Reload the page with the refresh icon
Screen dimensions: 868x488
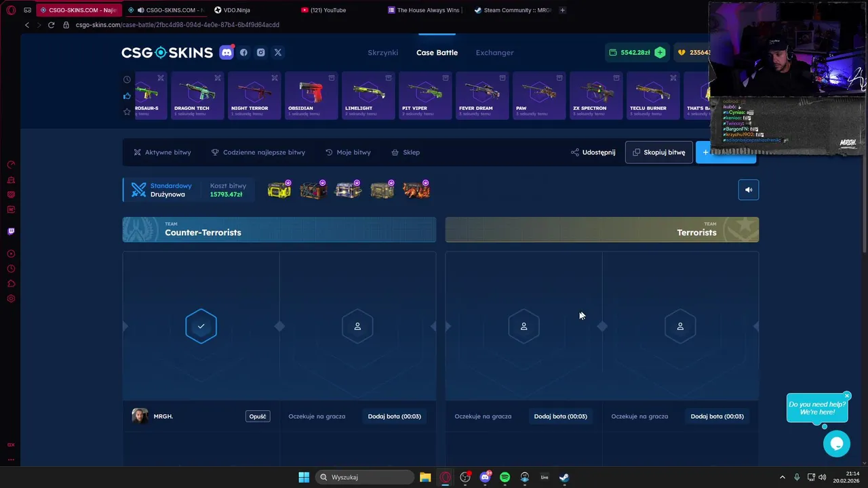pyautogui.click(x=51, y=24)
